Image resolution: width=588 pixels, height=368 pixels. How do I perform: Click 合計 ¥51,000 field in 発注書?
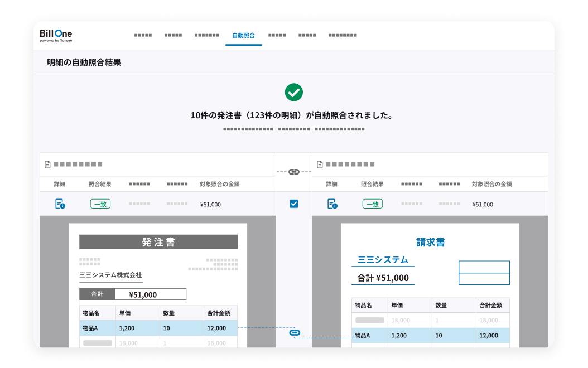[x=133, y=294]
